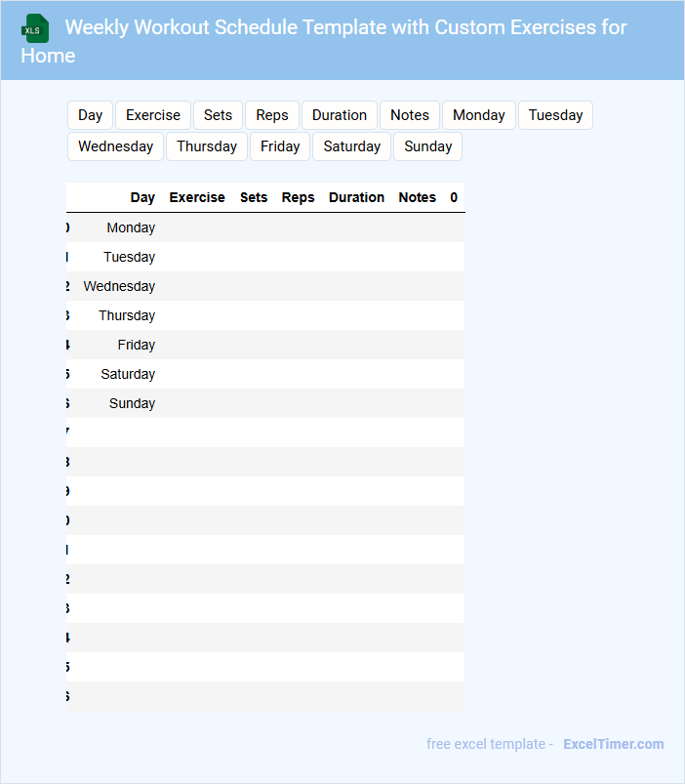Select the Sets column header in table
The height and width of the screenshot is (784, 685).
(254, 197)
